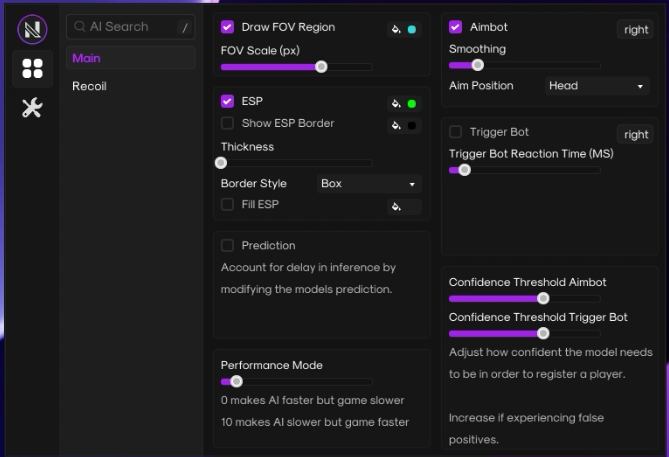The image size is (669, 457).
Task: Click Trigger Bot's right keybind button
Action: [635, 134]
